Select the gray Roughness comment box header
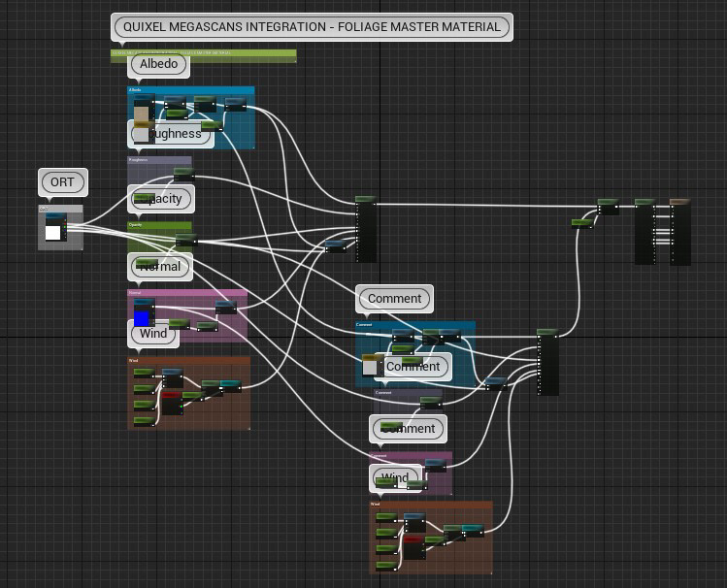Viewport: 727px width, 588px height. click(x=159, y=160)
